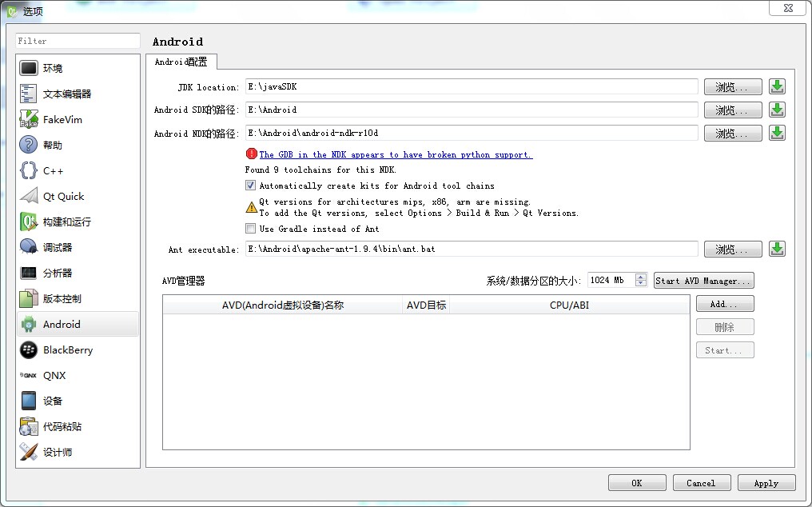Open the 帮助 help category
The width and height of the screenshot is (812, 507).
pos(78,146)
